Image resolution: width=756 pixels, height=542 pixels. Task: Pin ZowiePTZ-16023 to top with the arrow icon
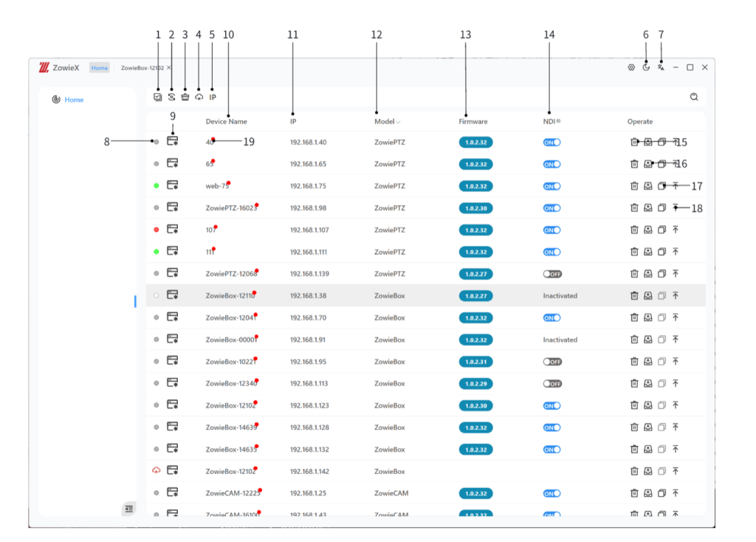click(676, 208)
